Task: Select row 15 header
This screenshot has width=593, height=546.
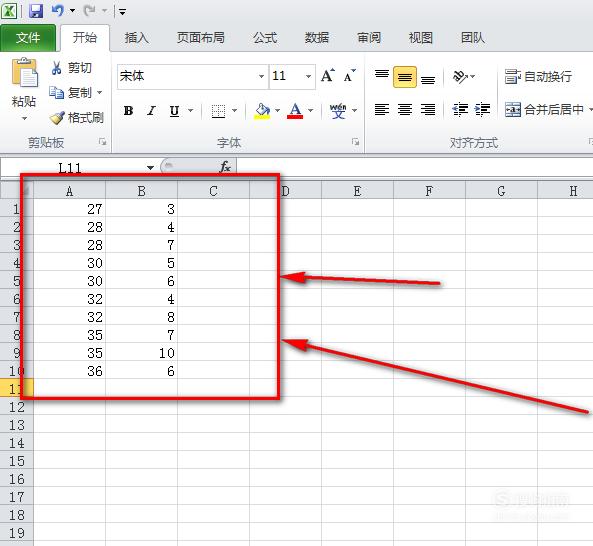Action: (x=17, y=461)
